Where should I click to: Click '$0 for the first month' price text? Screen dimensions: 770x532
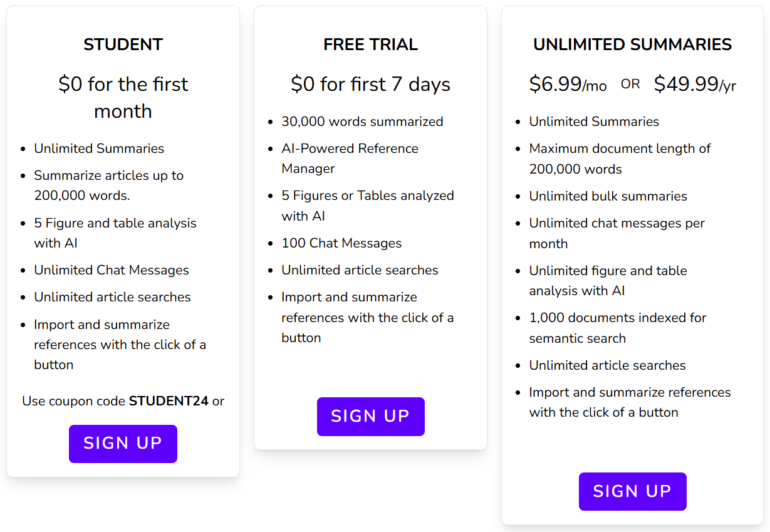123,97
